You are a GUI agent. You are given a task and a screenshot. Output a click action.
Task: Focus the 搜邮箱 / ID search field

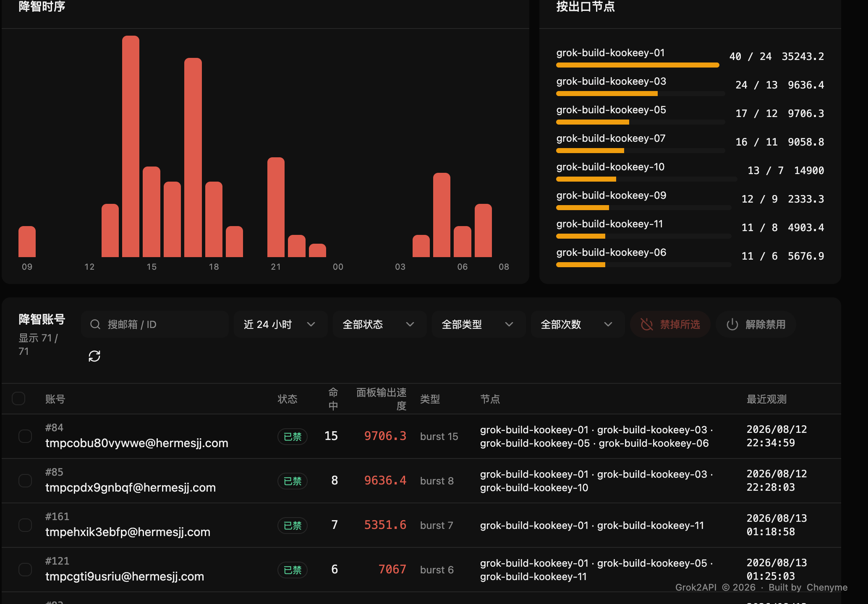click(x=155, y=324)
